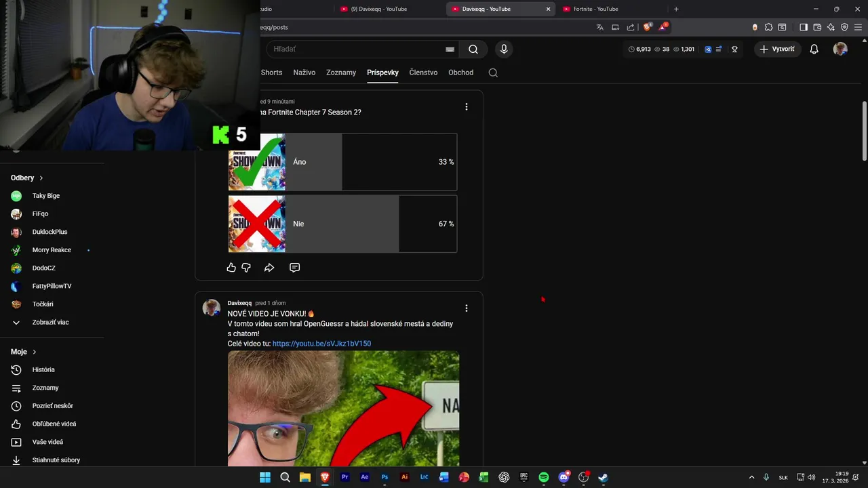Open Adobe Photoshop from taskbar
Image resolution: width=868 pixels, height=488 pixels.
click(x=384, y=477)
